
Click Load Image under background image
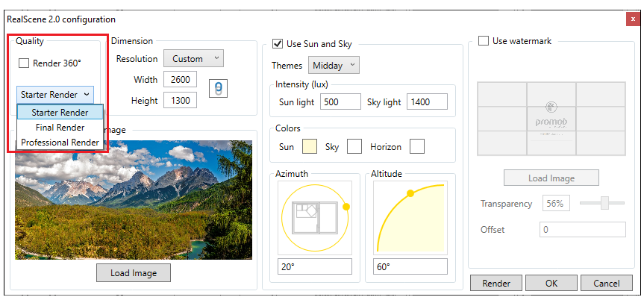pos(134,273)
